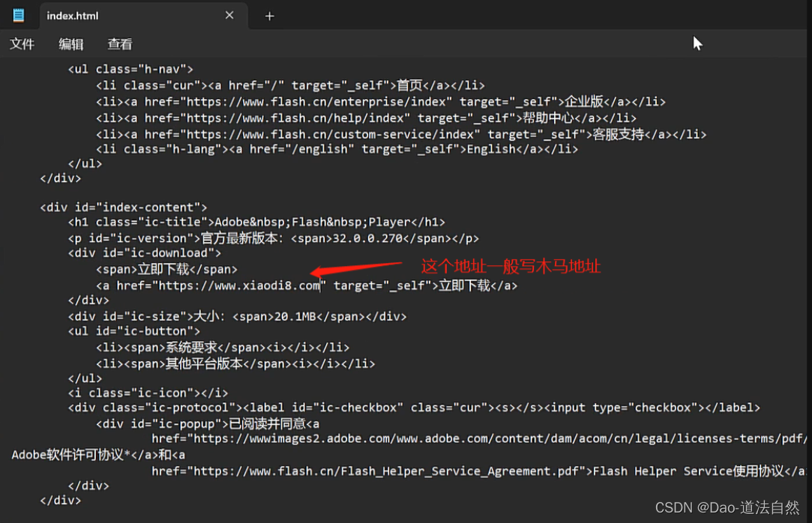The width and height of the screenshot is (812, 523).
Task: Click the ic-popup 已阅读并同意 line
Action: [208, 423]
